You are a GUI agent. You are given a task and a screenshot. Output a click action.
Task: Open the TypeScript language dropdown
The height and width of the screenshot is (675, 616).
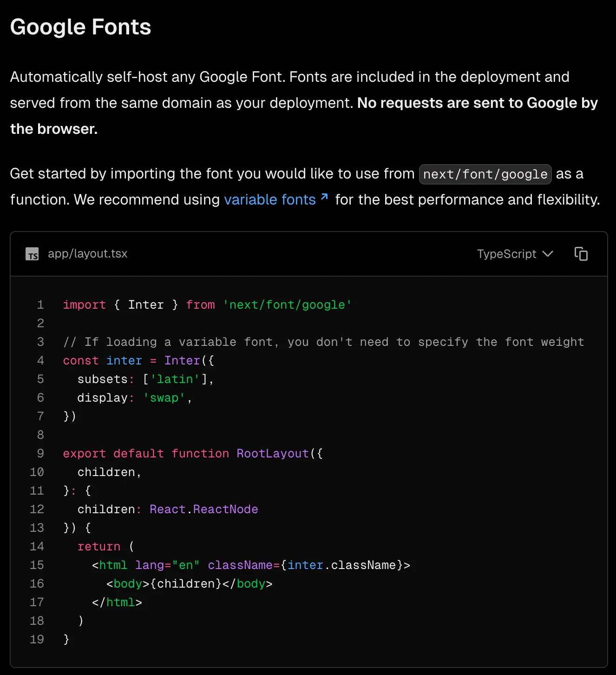pyautogui.click(x=515, y=254)
